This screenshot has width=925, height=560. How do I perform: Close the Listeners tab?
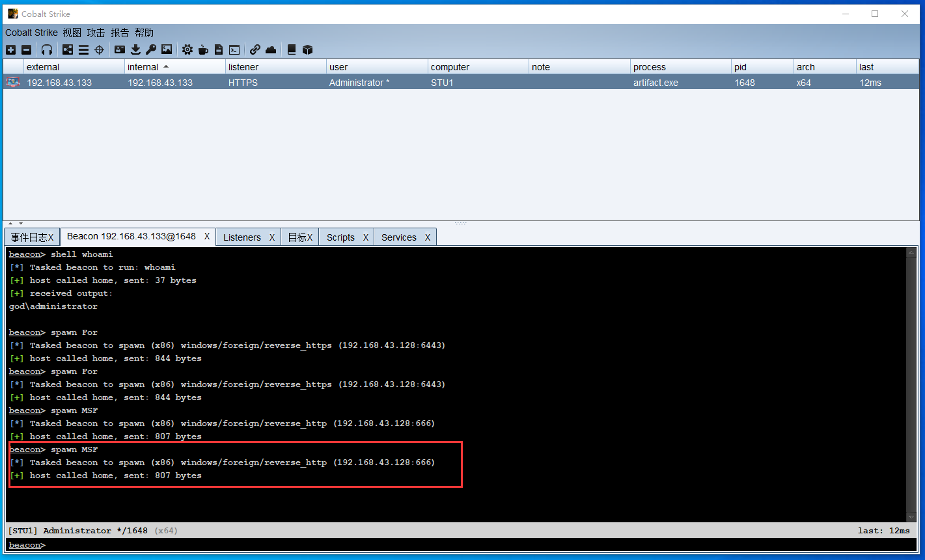coord(272,237)
